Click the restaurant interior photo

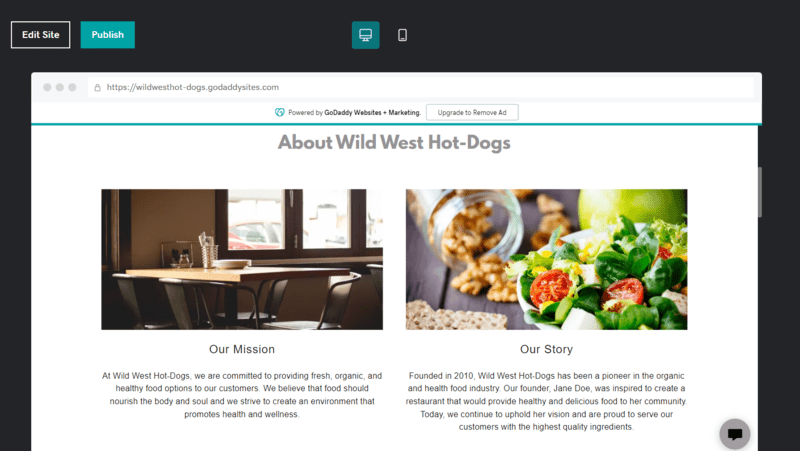[242, 259]
